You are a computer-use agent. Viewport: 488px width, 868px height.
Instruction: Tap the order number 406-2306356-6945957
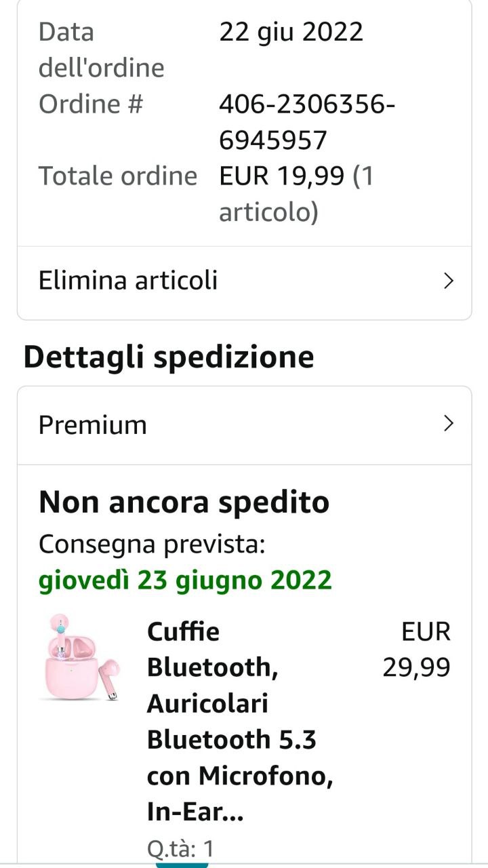click(307, 123)
